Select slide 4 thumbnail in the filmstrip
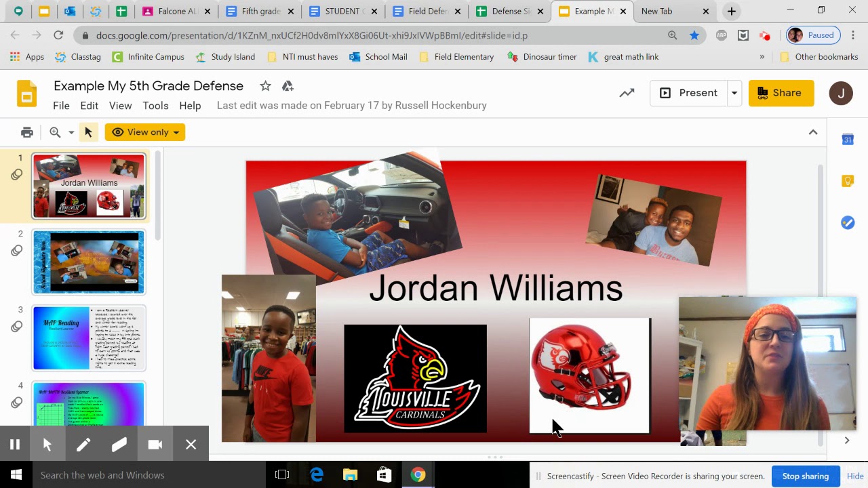This screenshot has height=488, width=868. [x=89, y=404]
